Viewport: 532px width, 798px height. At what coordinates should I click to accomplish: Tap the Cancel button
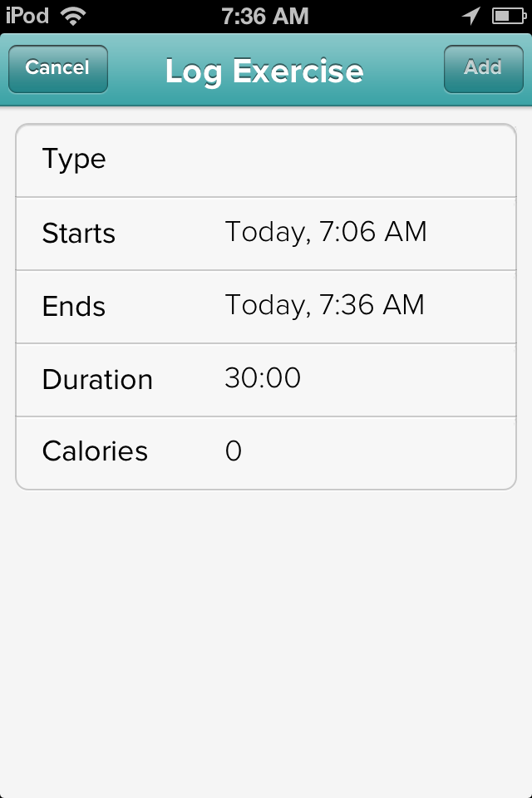click(58, 69)
